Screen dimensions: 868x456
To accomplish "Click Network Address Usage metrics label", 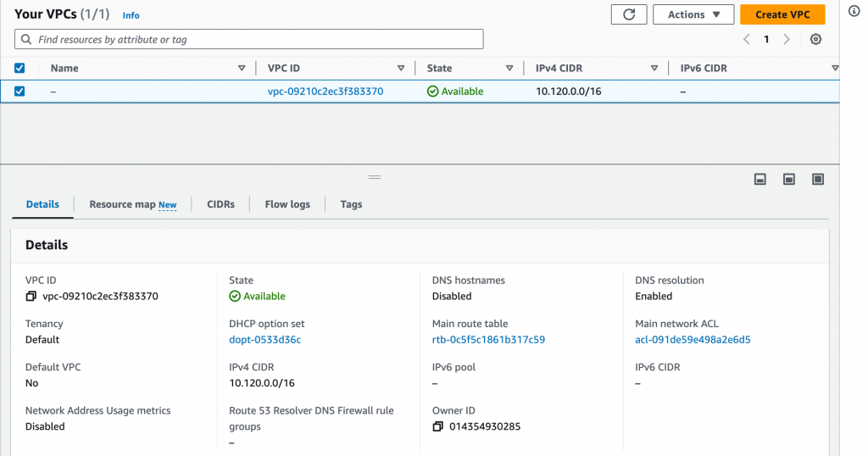I will [x=98, y=410].
